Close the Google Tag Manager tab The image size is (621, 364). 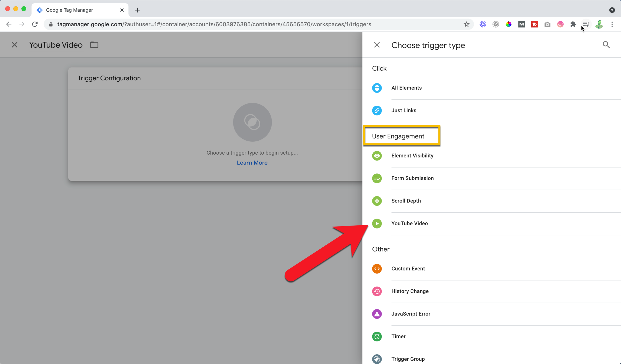122,10
